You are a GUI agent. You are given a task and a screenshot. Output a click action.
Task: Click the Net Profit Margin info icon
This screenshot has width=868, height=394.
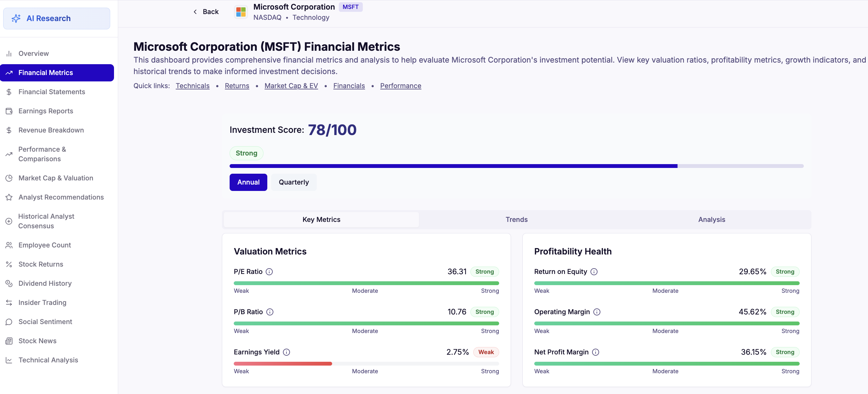[x=595, y=352]
